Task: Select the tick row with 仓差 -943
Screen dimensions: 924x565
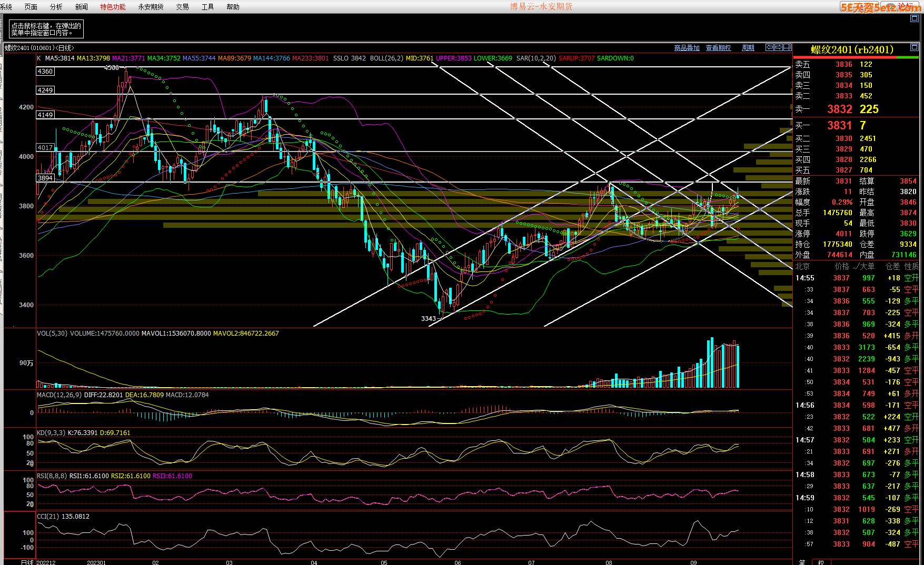Action: coord(857,359)
